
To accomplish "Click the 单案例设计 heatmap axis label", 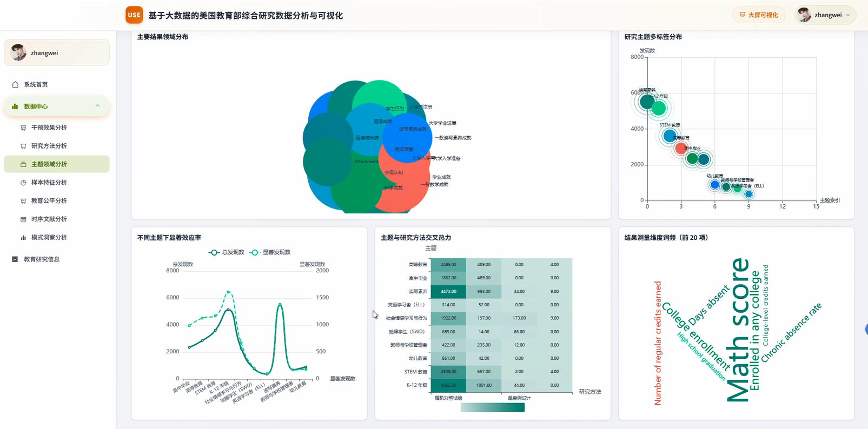I will click(x=519, y=398).
